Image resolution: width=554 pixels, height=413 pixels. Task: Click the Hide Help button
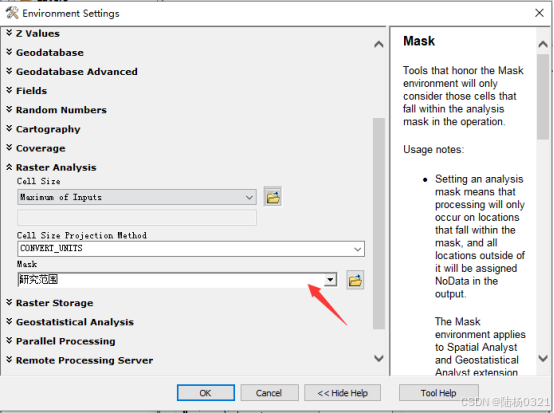(x=342, y=393)
